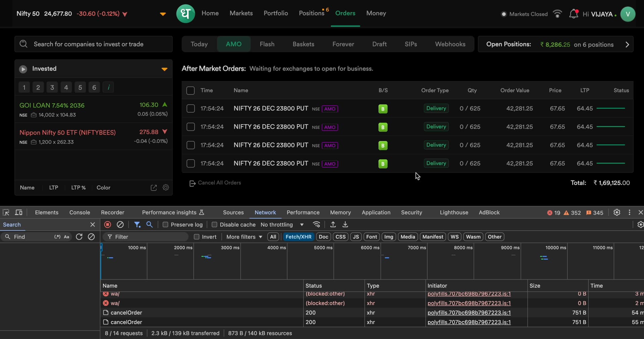Switch to DevTools Sources tab

(x=233, y=212)
